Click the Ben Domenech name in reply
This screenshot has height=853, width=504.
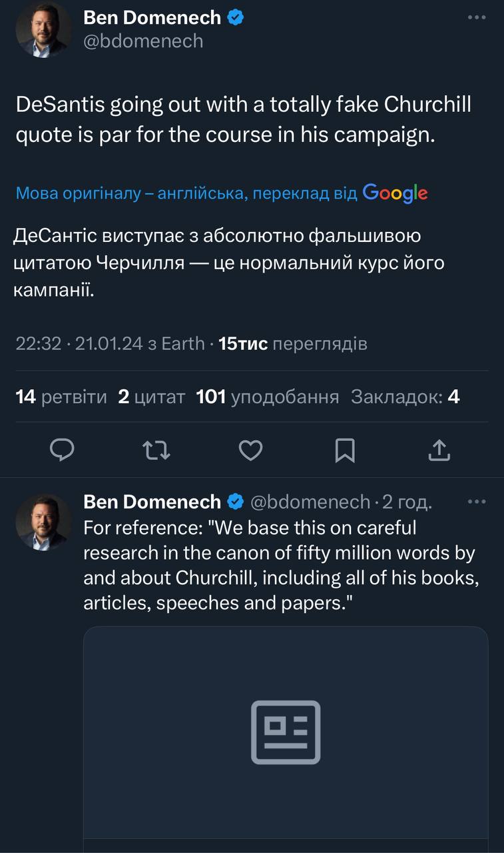(152, 502)
